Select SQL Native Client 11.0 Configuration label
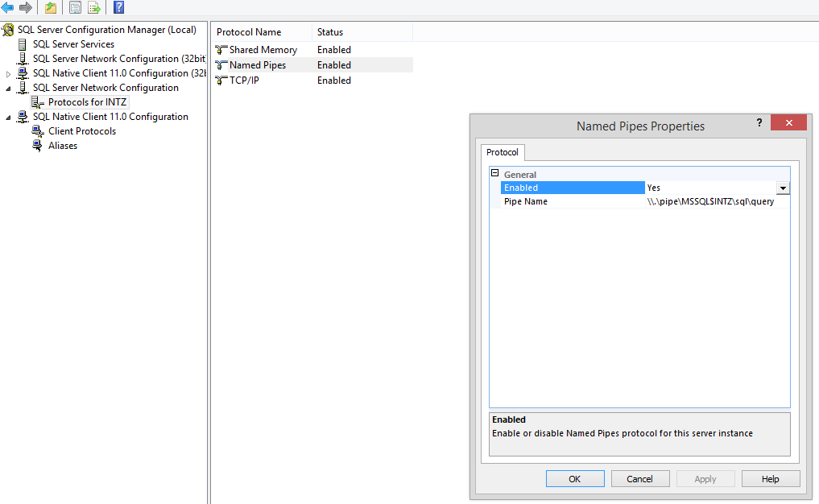Viewport: 819px width, 504px height. [x=110, y=117]
